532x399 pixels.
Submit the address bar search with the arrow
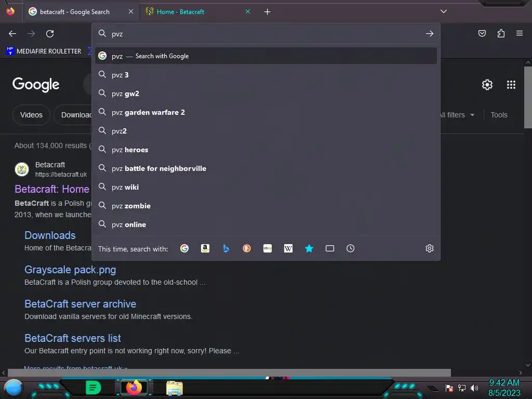430,34
